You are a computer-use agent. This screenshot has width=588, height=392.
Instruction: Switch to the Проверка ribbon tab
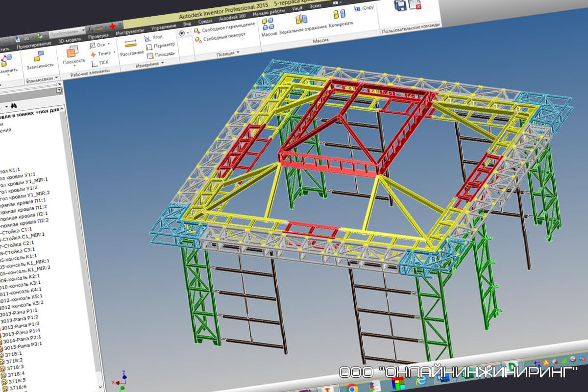(98, 36)
